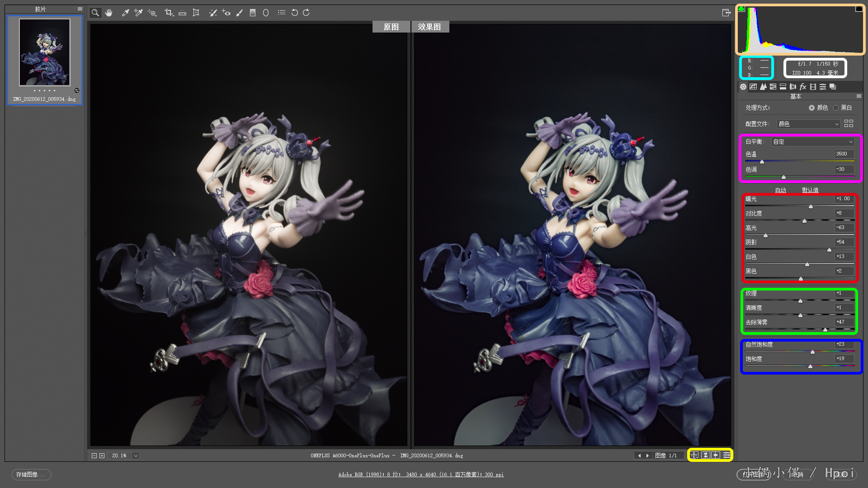The height and width of the screenshot is (488, 868).
Task: Rotate image counterclockwise
Action: point(294,13)
